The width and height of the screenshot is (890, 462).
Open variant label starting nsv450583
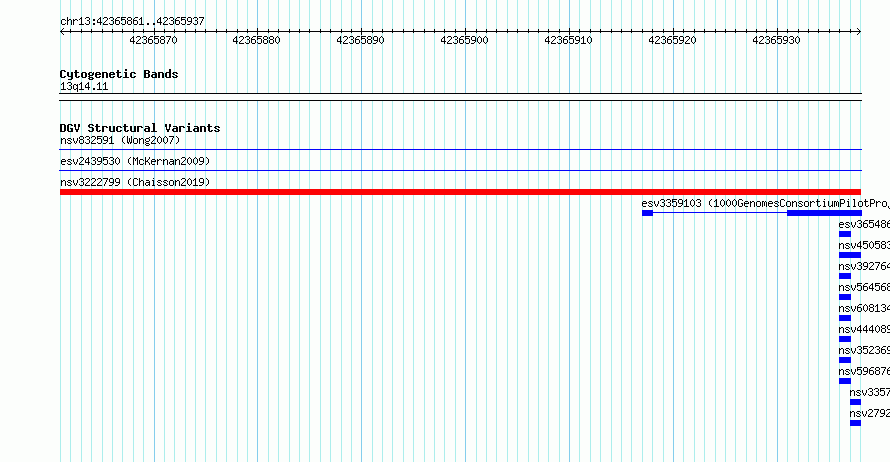[864, 245]
